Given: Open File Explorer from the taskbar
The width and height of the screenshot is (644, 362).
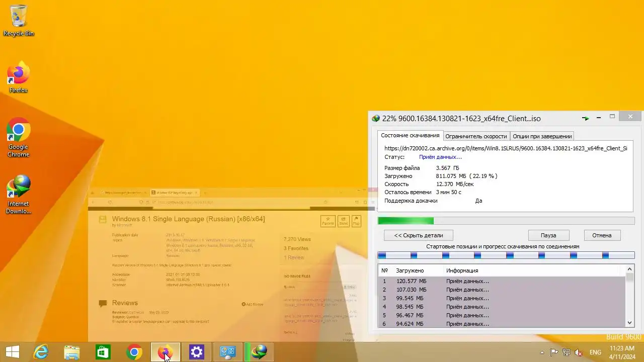Looking at the screenshot, I should (x=72, y=352).
